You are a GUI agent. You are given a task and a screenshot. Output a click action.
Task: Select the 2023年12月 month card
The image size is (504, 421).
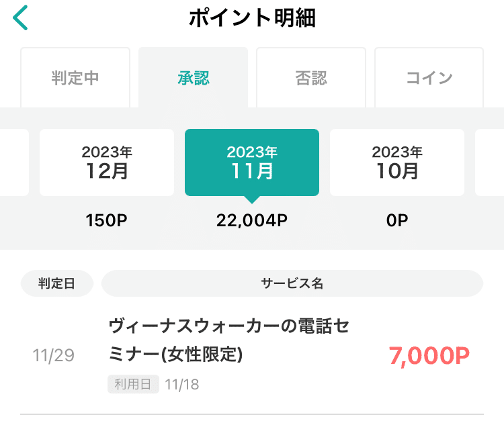point(107,162)
